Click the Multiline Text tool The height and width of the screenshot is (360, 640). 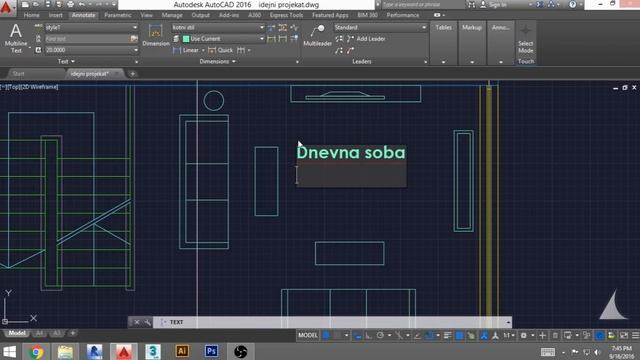(x=16, y=38)
